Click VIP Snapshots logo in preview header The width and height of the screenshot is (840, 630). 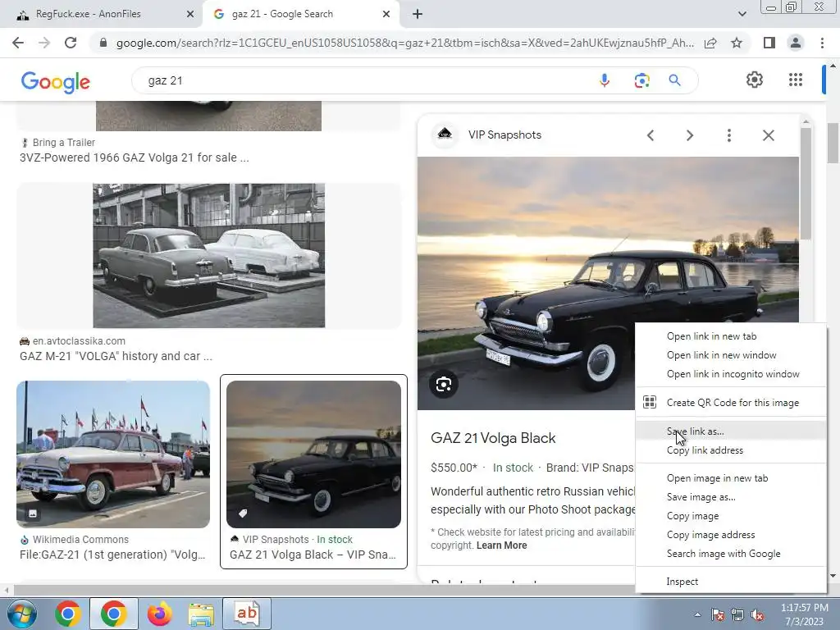coord(445,134)
